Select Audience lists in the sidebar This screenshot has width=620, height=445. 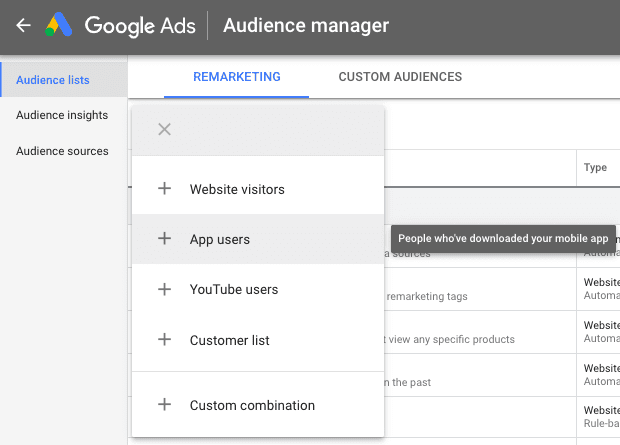52,80
